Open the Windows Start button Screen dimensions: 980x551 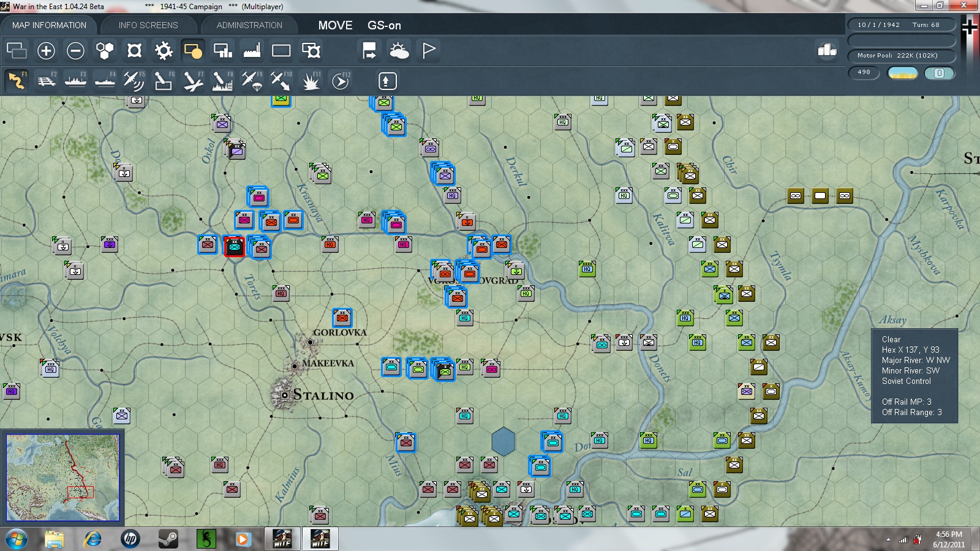tap(17, 539)
